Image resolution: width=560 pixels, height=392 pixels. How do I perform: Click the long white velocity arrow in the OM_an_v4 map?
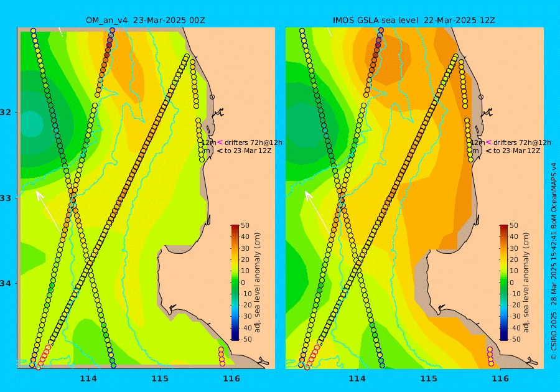click(48, 212)
